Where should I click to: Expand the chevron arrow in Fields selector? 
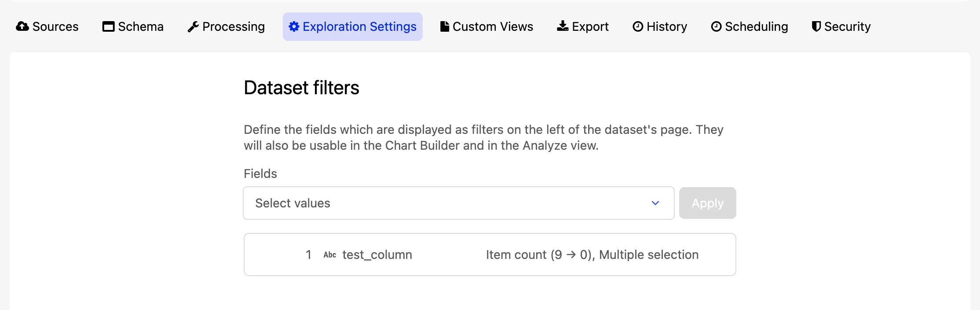coord(655,203)
